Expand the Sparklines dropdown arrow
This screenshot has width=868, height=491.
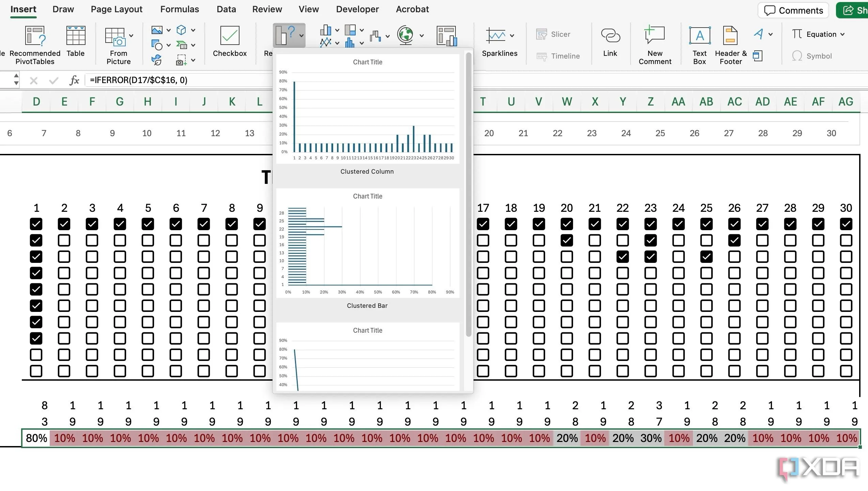click(512, 35)
